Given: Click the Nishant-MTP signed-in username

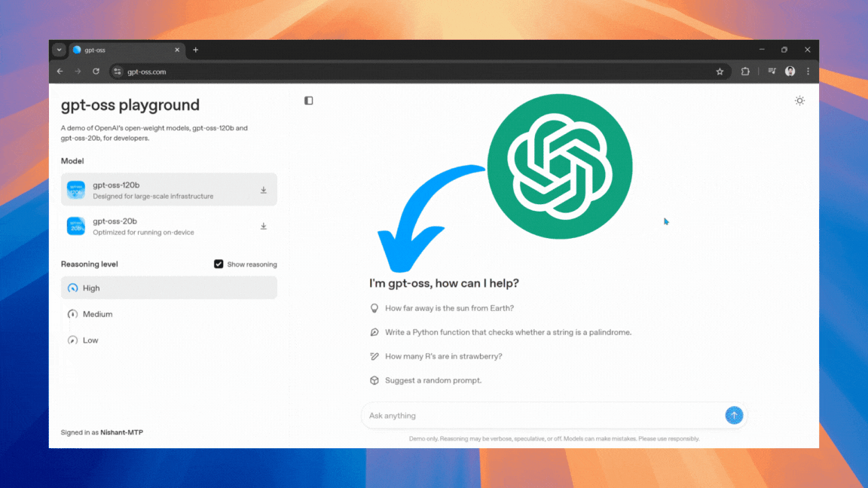Looking at the screenshot, I should [122, 432].
